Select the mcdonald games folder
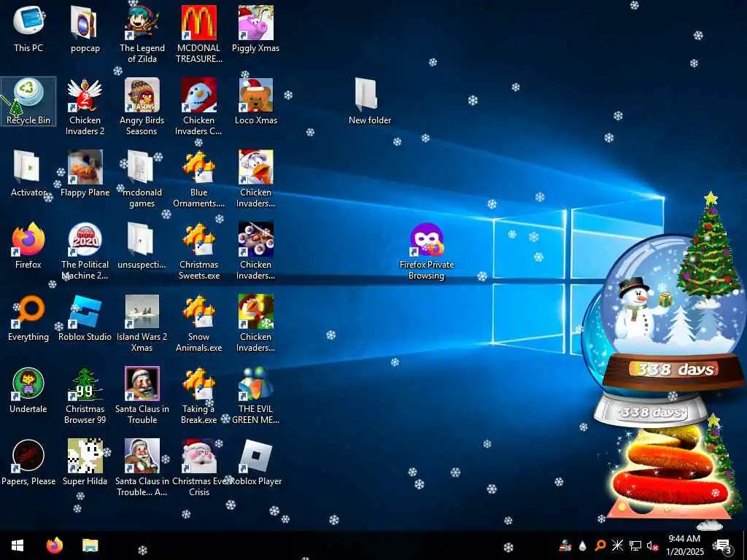This screenshot has width=747, height=560. pos(142,179)
